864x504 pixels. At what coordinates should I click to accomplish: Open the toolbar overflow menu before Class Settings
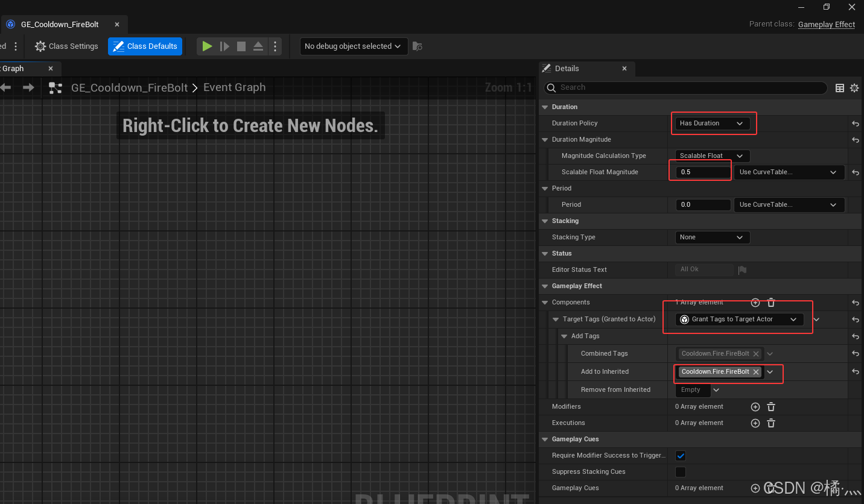pyautogui.click(x=16, y=46)
